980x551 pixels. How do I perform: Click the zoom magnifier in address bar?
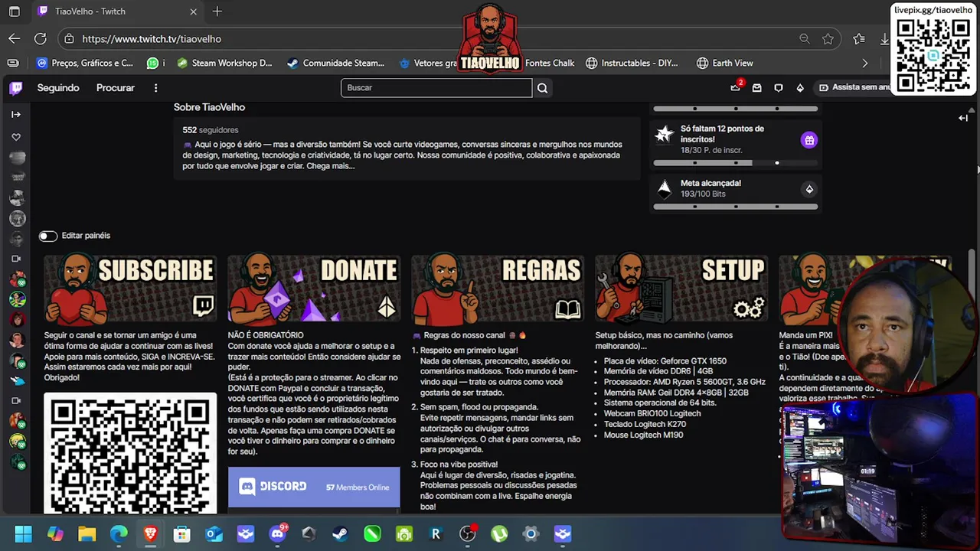[805, 38]
